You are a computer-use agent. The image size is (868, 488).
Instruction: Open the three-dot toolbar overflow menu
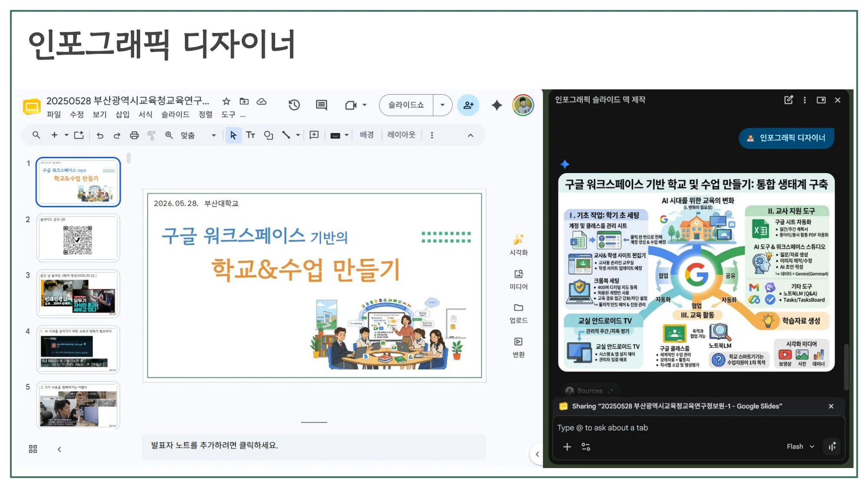click(x=432, y=135)
